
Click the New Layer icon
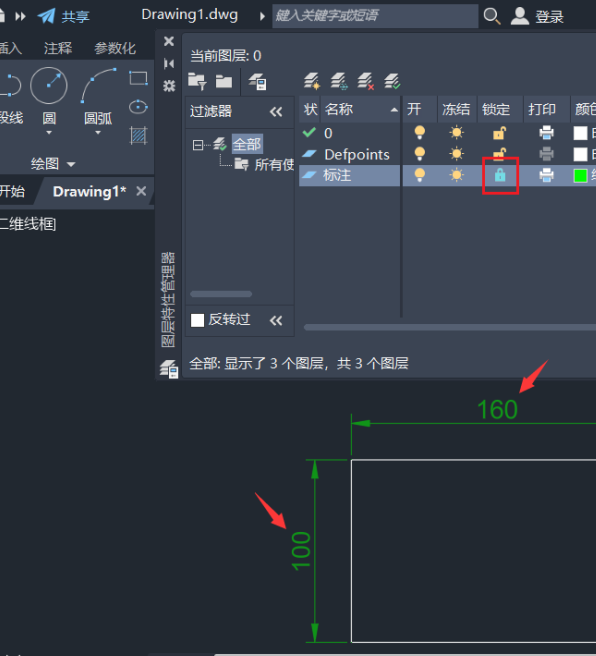[x=312, y=81]
